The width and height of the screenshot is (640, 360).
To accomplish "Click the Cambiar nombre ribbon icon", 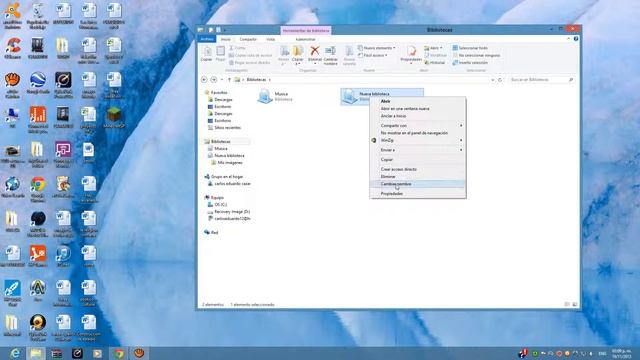I will (331, 55).
